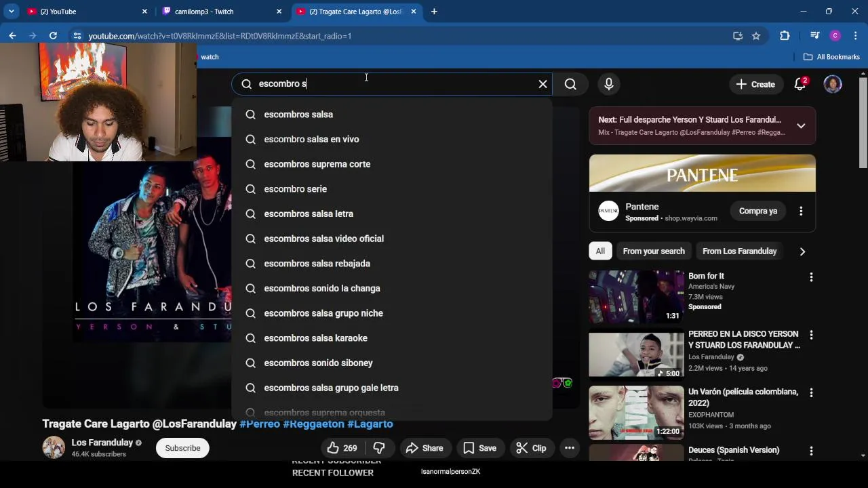Select the All filter chip

click(600, 251)
